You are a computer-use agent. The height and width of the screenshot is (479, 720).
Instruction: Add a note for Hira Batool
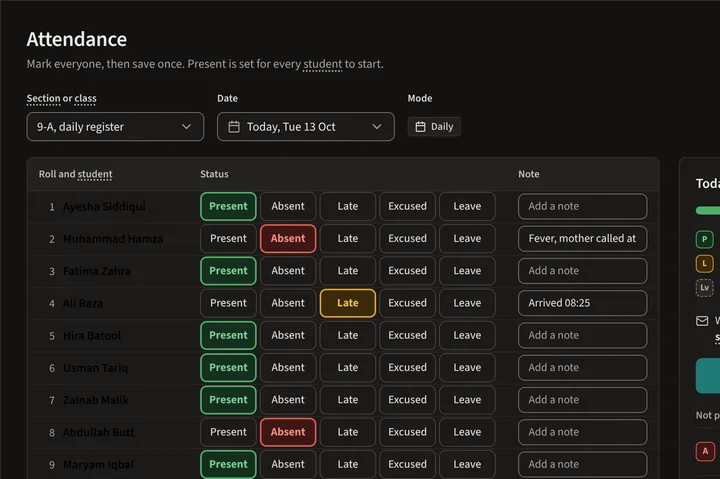pyautogui.click(x=583, y=335)
